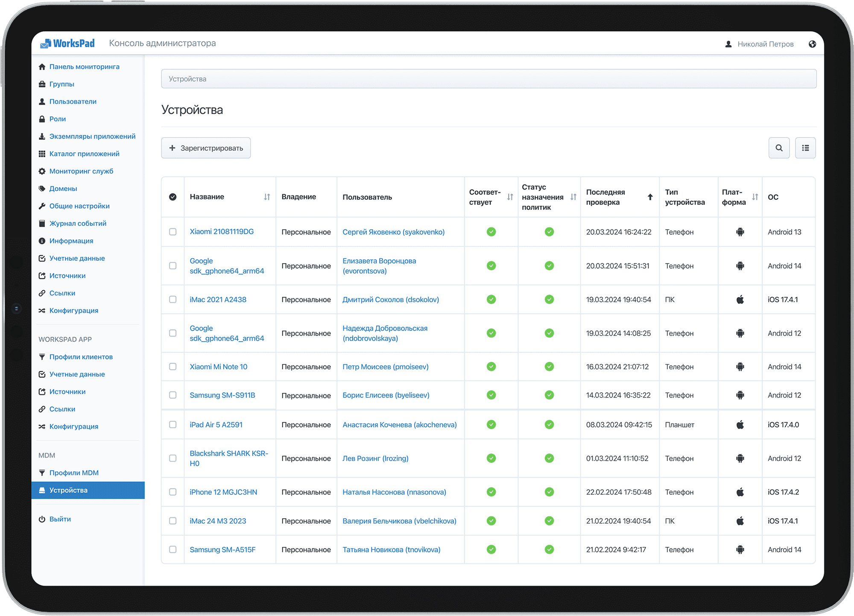Open the column list view icon button
Image resolution: width=854 pixels, height=616 pixels.
[805, 148]
